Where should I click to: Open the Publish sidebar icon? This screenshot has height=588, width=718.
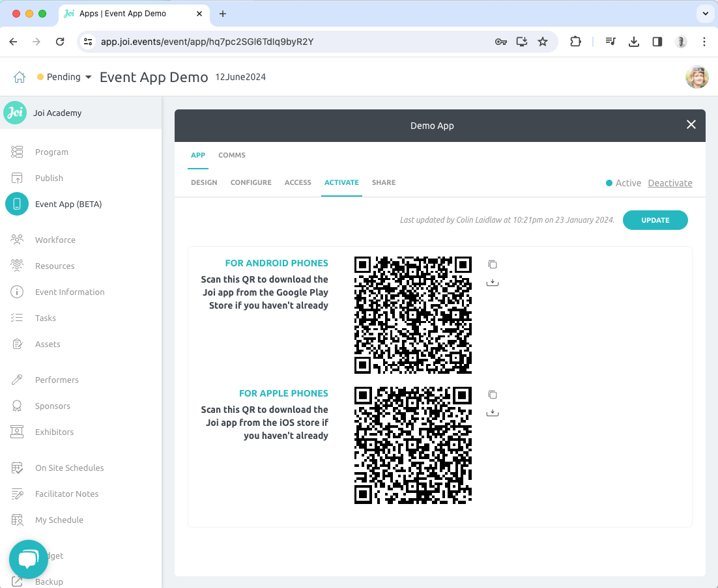17,178
